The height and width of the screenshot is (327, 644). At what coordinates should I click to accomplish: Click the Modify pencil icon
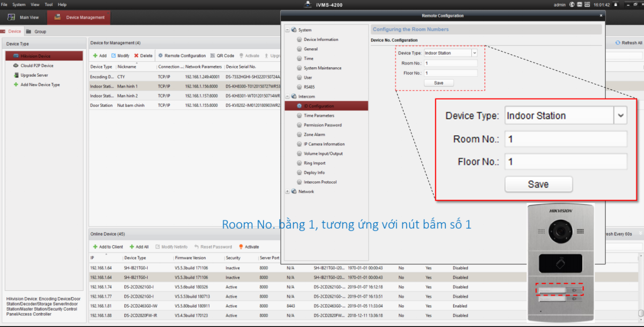coord(114,56)
